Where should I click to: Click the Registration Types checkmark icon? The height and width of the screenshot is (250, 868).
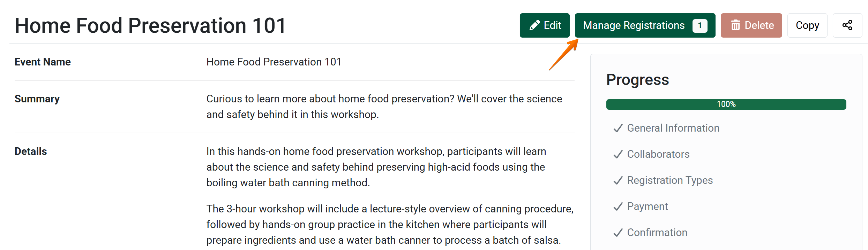click(618, 181)
